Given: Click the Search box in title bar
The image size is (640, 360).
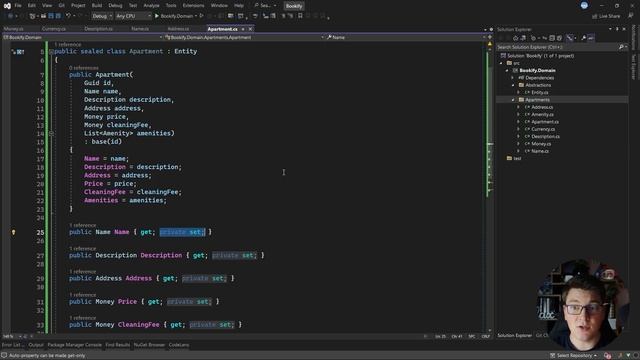Looking at the screenshot, I should (x=265, y=6).
